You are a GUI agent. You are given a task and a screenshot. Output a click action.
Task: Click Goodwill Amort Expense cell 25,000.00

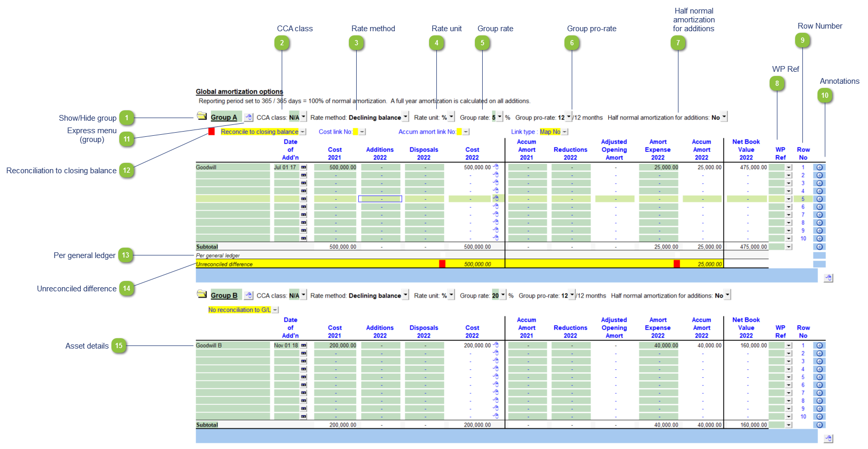click(659, 168)
